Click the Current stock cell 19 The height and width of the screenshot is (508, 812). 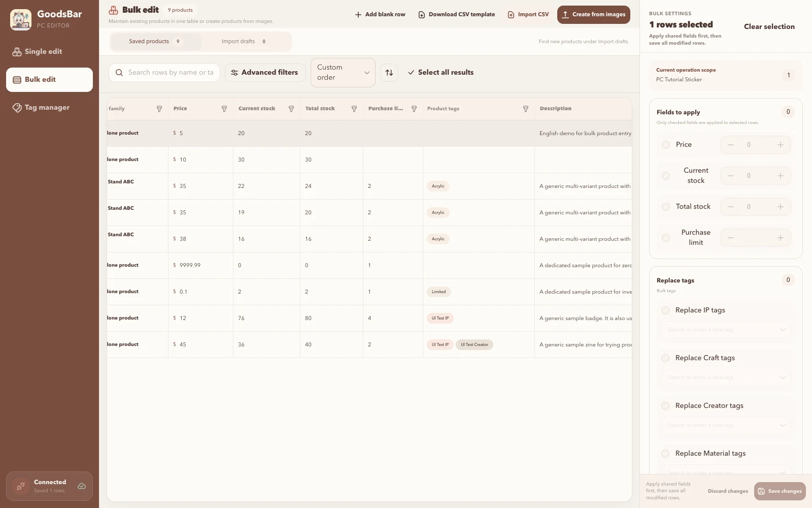(x=266, y=213)
